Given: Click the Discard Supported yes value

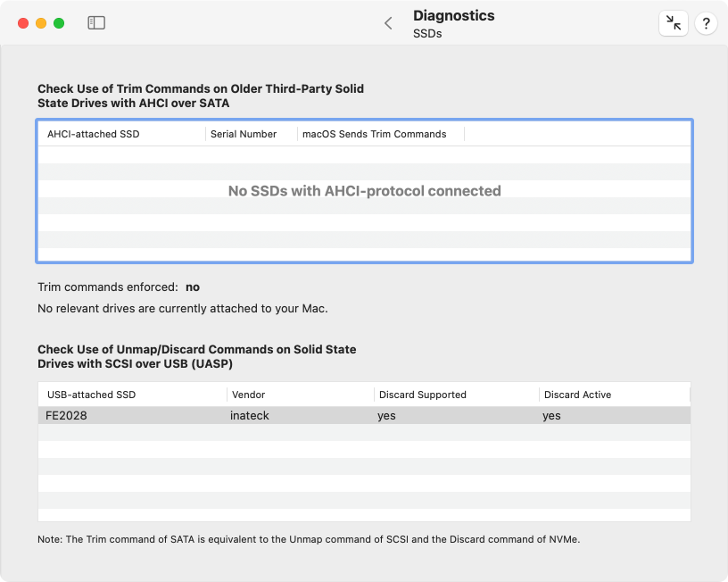Looking at the screenshot, I should tap(386, 416).
